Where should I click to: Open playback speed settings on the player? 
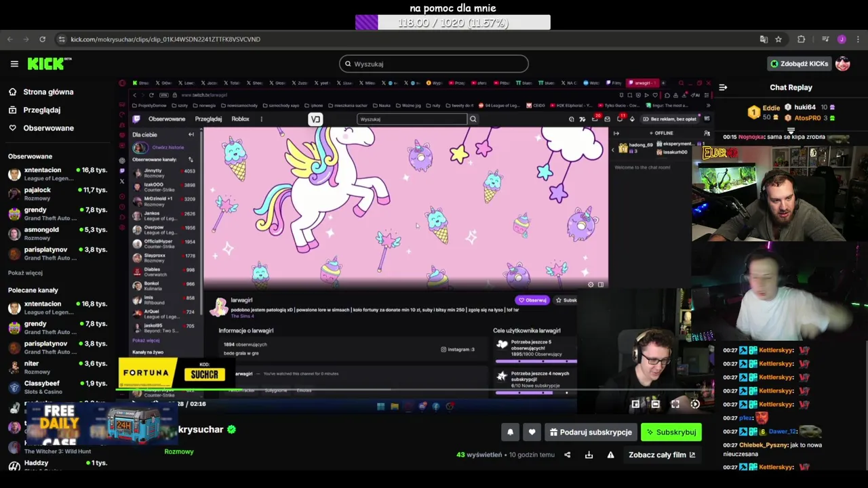coord(695,404)
